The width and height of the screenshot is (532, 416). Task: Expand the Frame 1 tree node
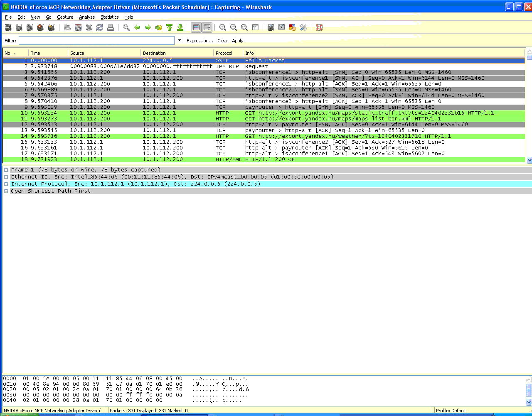point(6,170)
